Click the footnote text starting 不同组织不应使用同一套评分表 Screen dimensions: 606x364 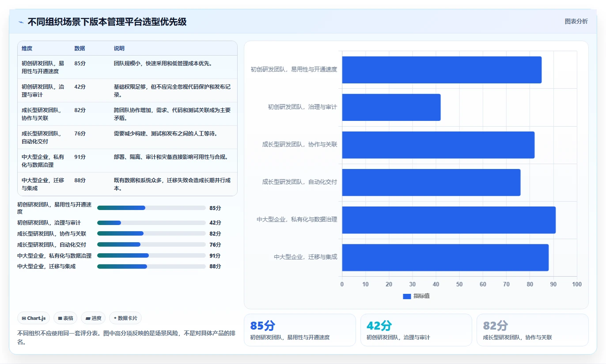click(126, 338)
